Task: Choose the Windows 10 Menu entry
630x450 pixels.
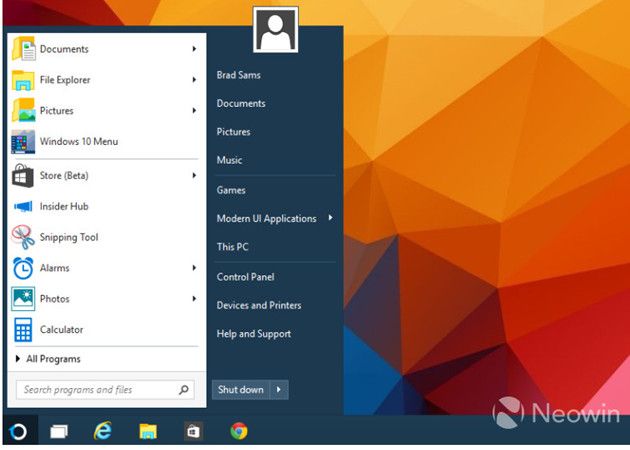Action: pyautogui.click(x=78, y=142)
